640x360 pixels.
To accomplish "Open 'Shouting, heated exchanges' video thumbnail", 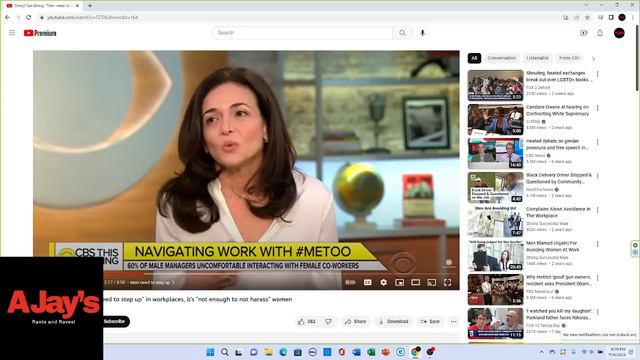I will pos(496,85).
